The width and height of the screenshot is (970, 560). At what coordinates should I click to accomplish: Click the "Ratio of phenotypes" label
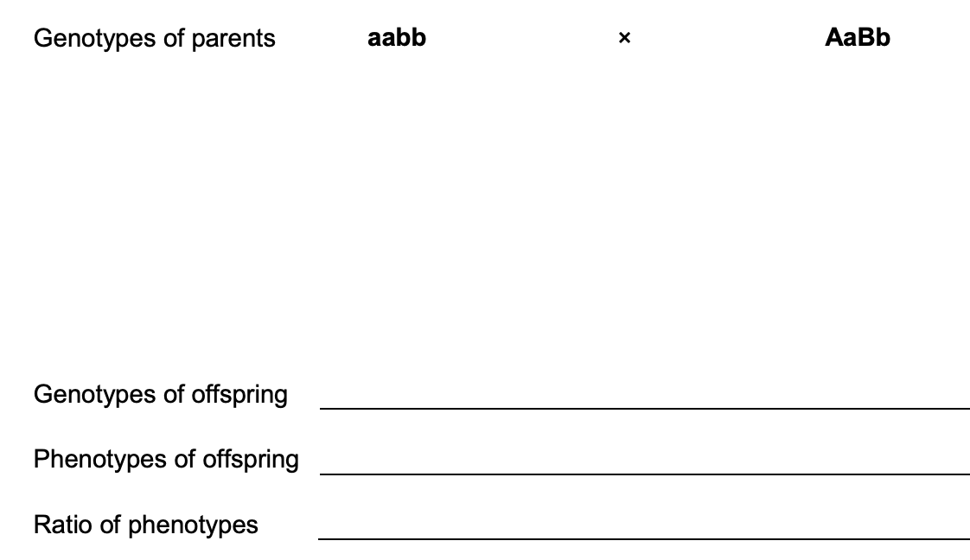(x=146, y=525)
